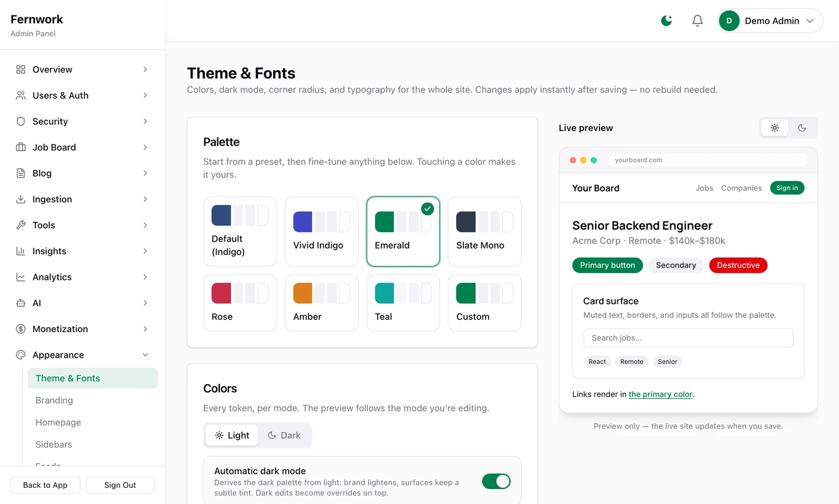Choose the Teal palette preset
Viewport: 839px width, 504px height.
[x=403, y=303]
